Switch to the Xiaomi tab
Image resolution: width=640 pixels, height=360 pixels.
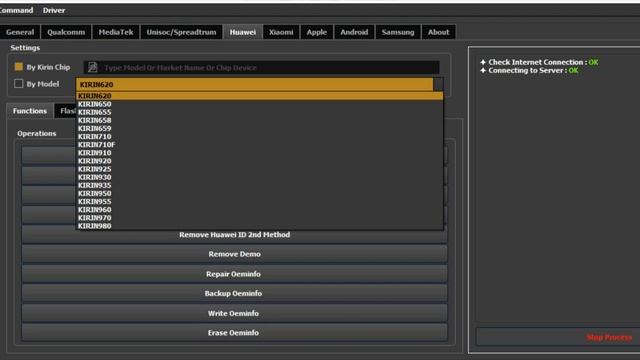(281, 32)
